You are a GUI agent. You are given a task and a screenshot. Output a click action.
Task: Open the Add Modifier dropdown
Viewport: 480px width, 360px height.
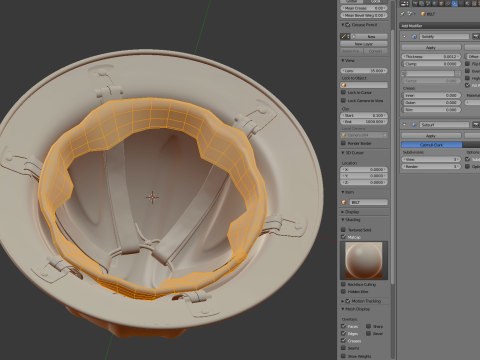click(x=440, y=26)
